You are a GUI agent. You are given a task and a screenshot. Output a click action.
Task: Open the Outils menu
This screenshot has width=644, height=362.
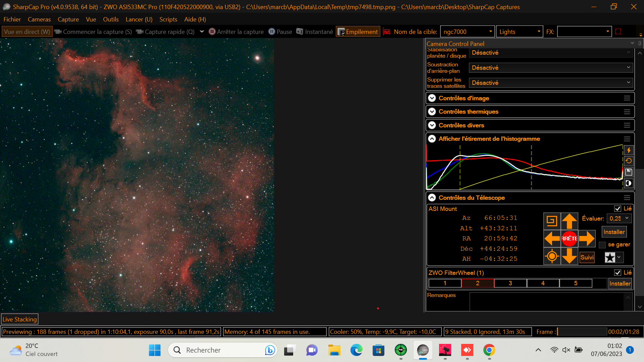tap(111, 19)
